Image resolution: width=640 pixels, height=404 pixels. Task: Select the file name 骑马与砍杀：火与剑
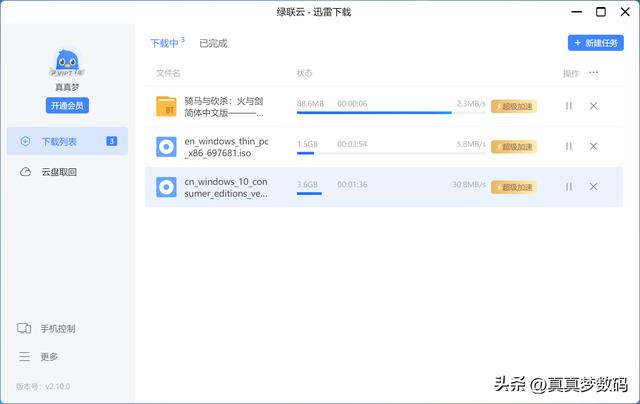tap(224, 107)
